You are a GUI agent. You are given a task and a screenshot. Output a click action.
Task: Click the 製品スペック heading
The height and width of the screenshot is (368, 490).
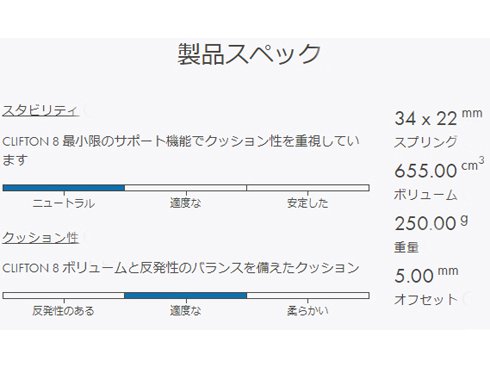(249, 54)
